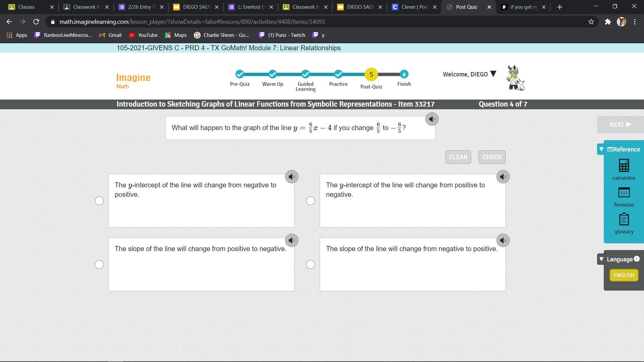Select the slope changes positive to negative answer

point(99,264)
